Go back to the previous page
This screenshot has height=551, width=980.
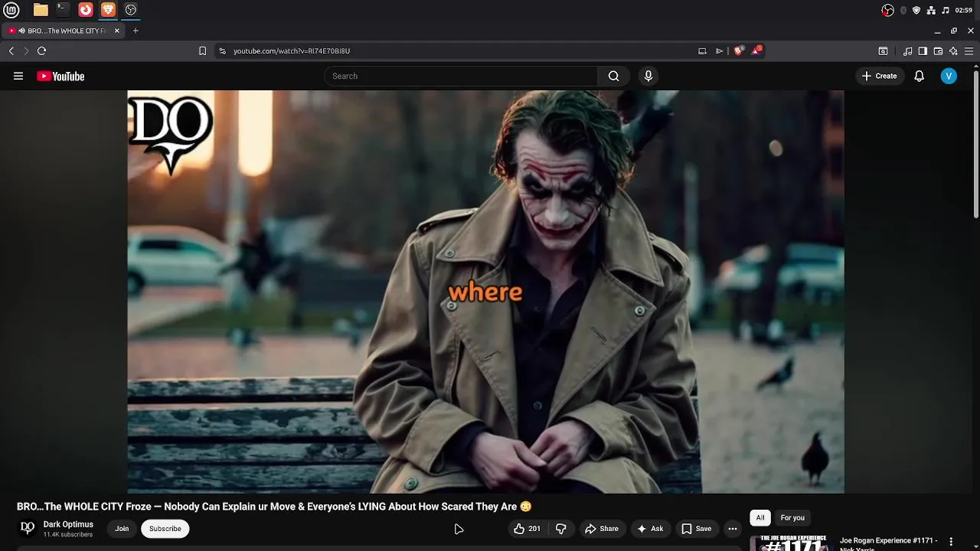pyautogui.click(x=11, y=51)
